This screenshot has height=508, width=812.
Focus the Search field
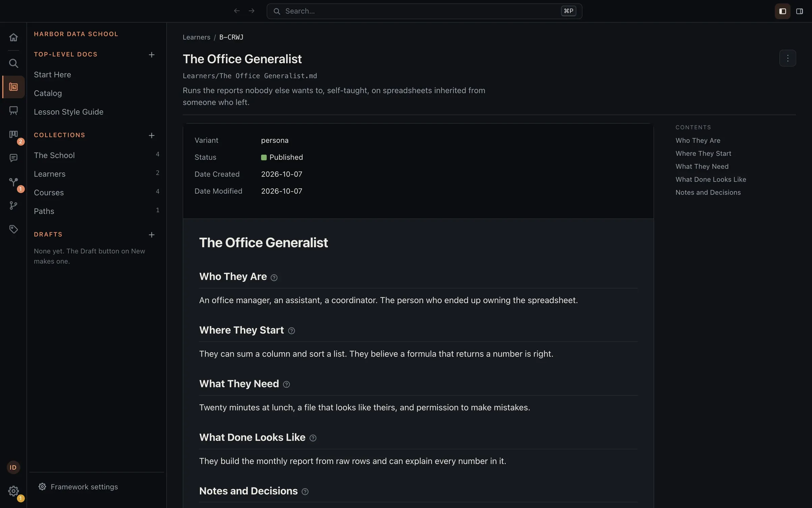[424, 11]
